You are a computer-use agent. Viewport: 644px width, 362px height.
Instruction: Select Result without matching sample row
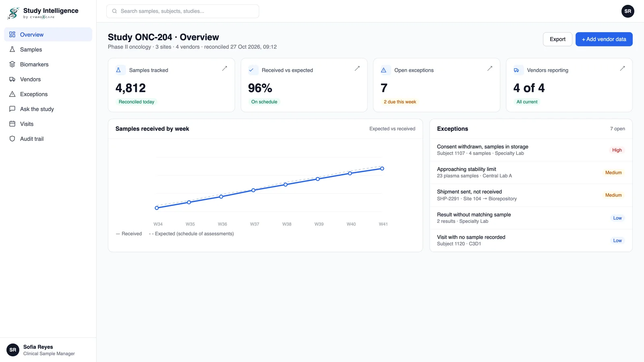531,218
